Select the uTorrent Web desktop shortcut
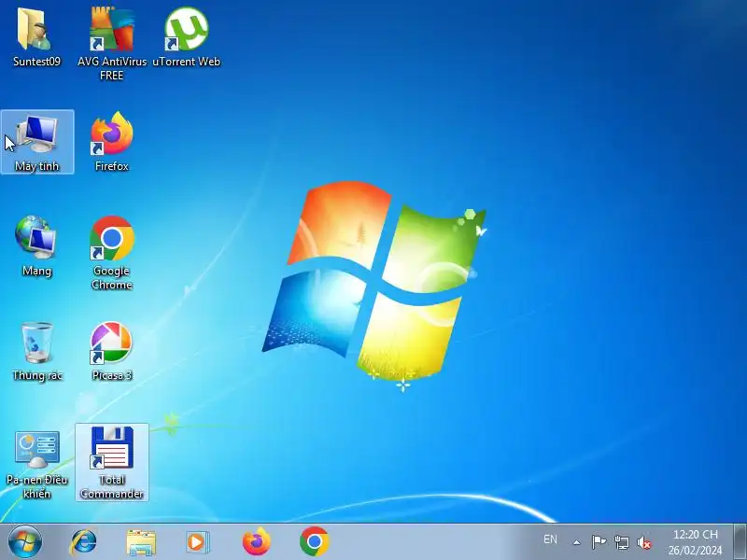The image size is (747, 560). click(x=186, y=37)
